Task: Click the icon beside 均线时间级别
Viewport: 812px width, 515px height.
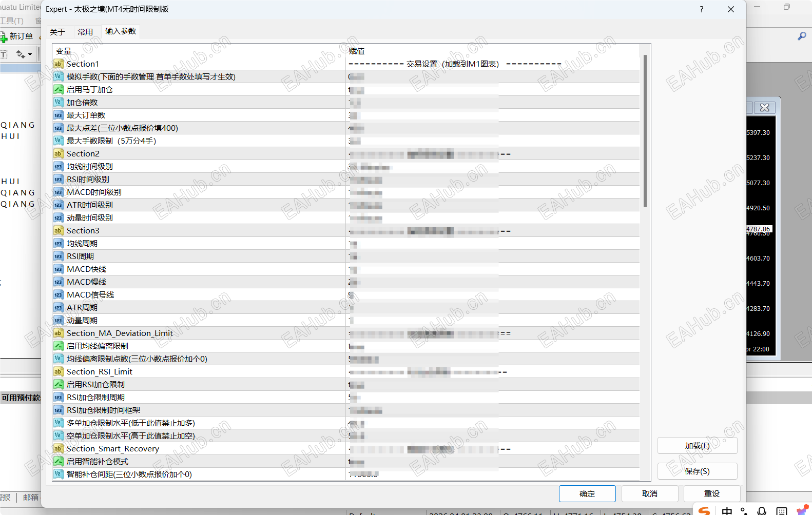Action: coord(58,166)
